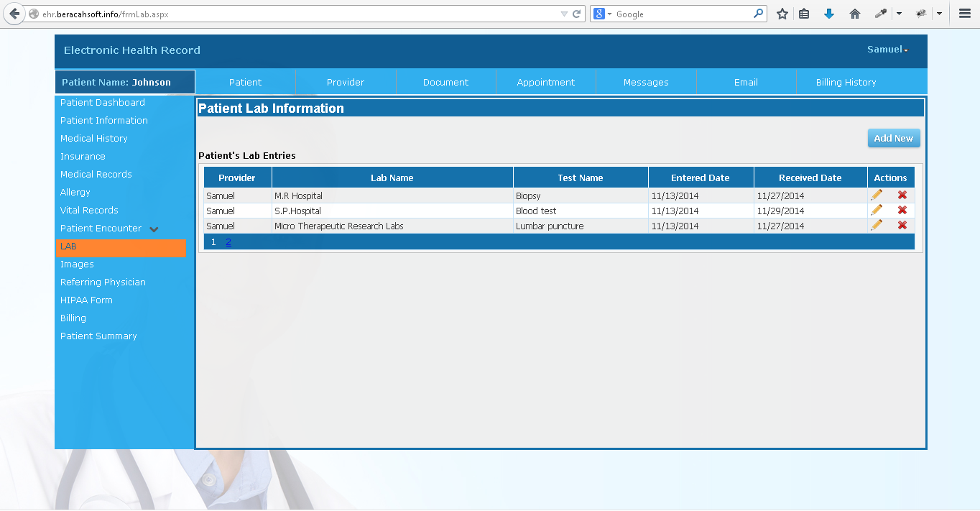Delete the Lumbar puncture lab entry
The height and width of the screenshot is (511, 980).
pyautogui.click(x=902, y=225)
